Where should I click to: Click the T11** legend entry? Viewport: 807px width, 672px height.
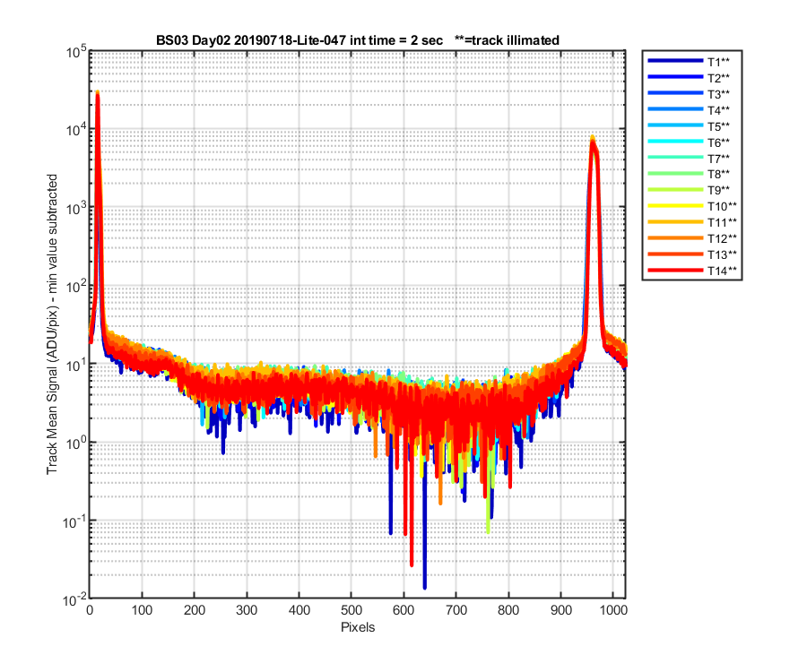pos(692,222)
